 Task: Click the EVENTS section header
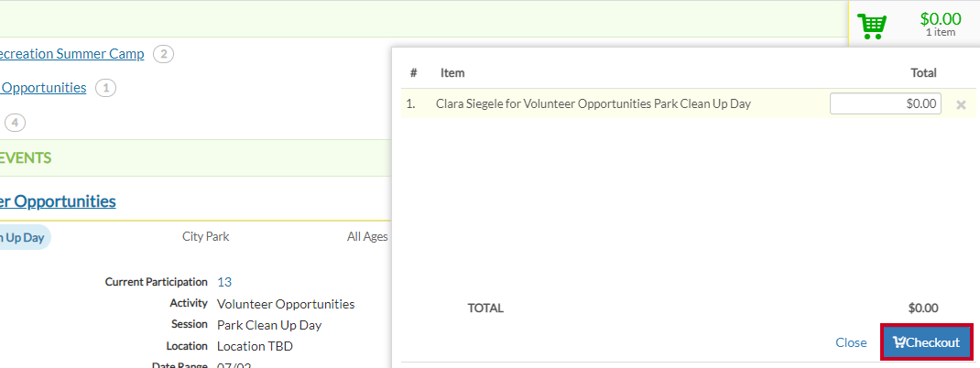[x=26, y=158]
